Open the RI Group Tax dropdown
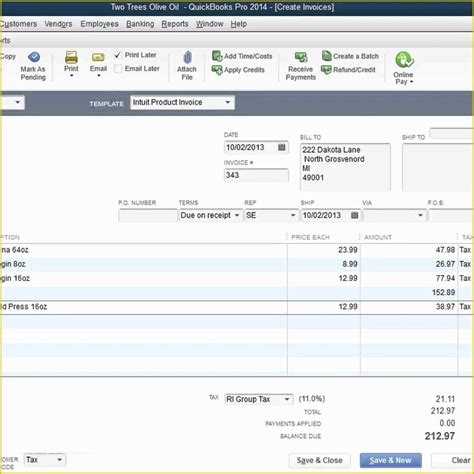Screen dimensions: 474x474 point(287,399)
